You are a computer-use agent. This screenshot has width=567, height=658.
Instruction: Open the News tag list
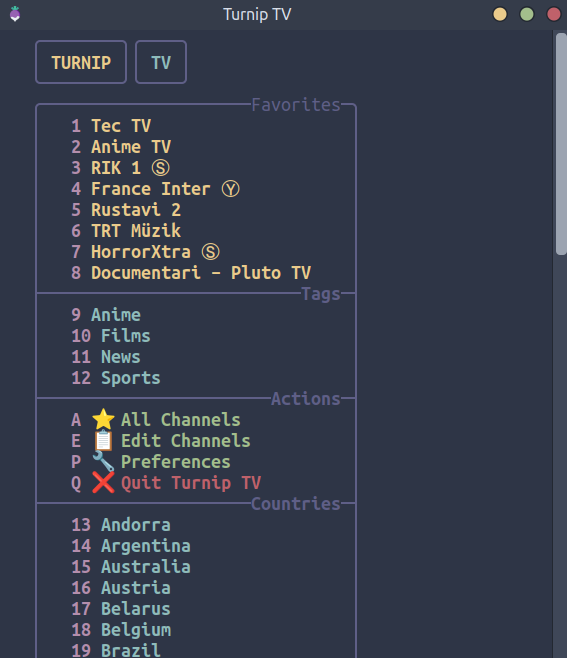point(121,357)
